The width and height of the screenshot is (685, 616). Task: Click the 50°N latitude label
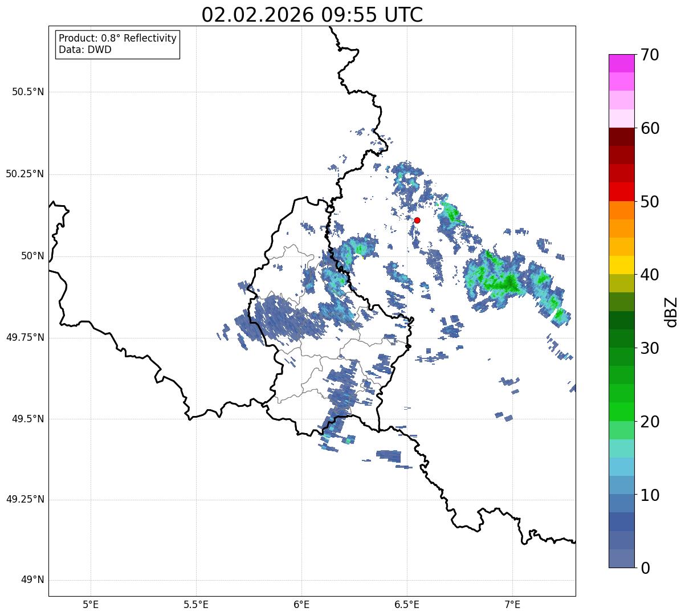click(x=33, y=256)
